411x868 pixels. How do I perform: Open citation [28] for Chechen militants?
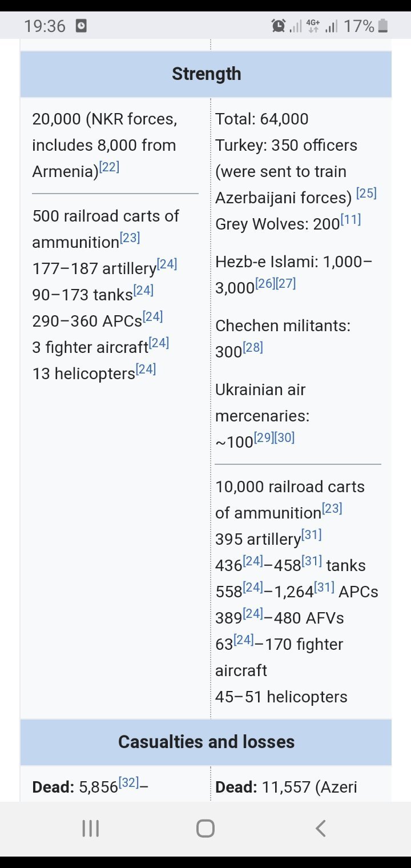pos(253,347)
